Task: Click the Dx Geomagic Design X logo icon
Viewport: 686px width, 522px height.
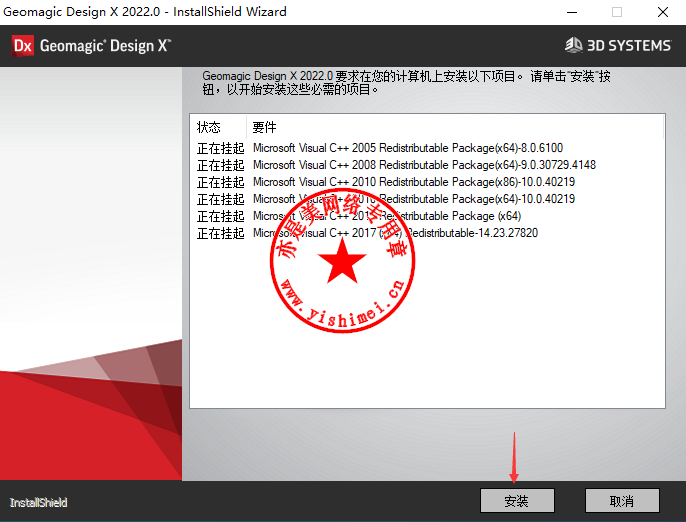Action: point(22,46)
